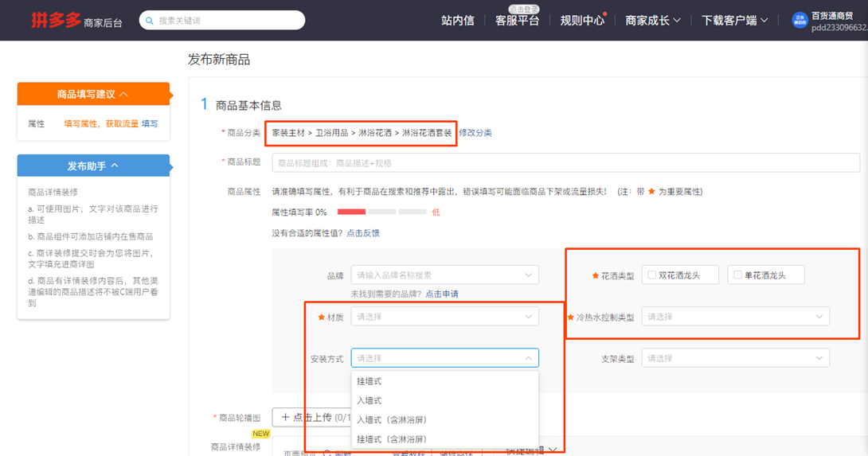Collapse the 发布助手 panel
Image resolution: width=868 pixels, height=456 pixels.
(93, 166)
